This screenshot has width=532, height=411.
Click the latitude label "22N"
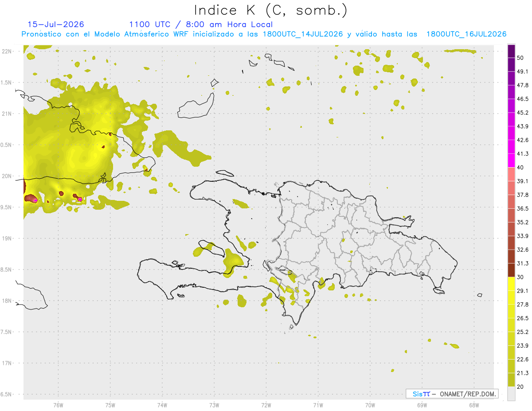[x=7, y=51]
